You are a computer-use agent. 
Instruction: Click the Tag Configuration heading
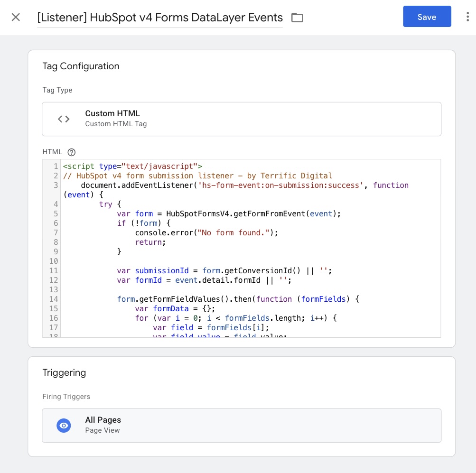(81, 66)
